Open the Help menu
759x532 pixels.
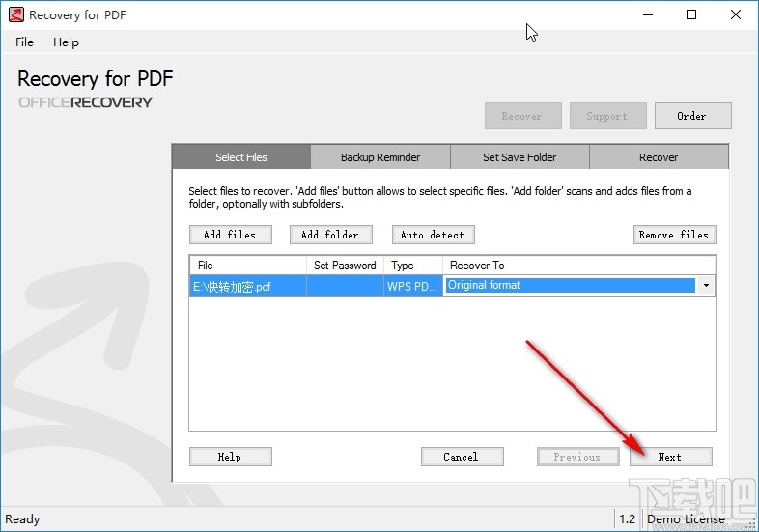(66, 42)
